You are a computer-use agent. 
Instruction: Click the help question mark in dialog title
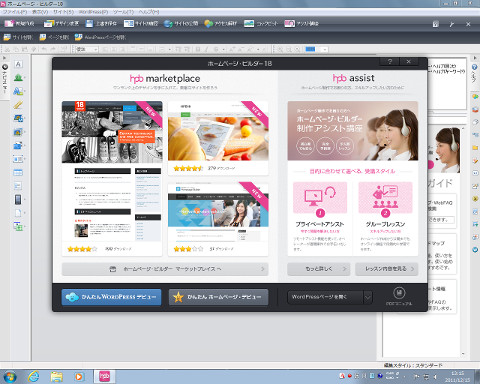pos(390,61)
